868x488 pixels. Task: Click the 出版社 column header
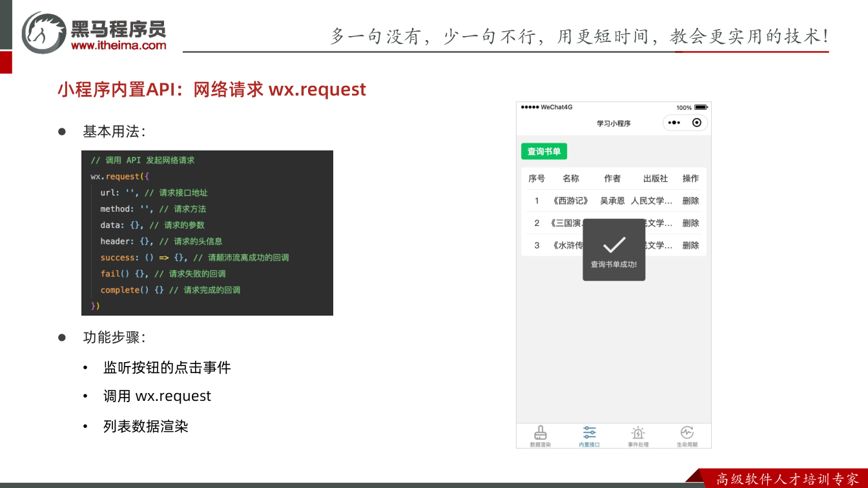[656, 178]
